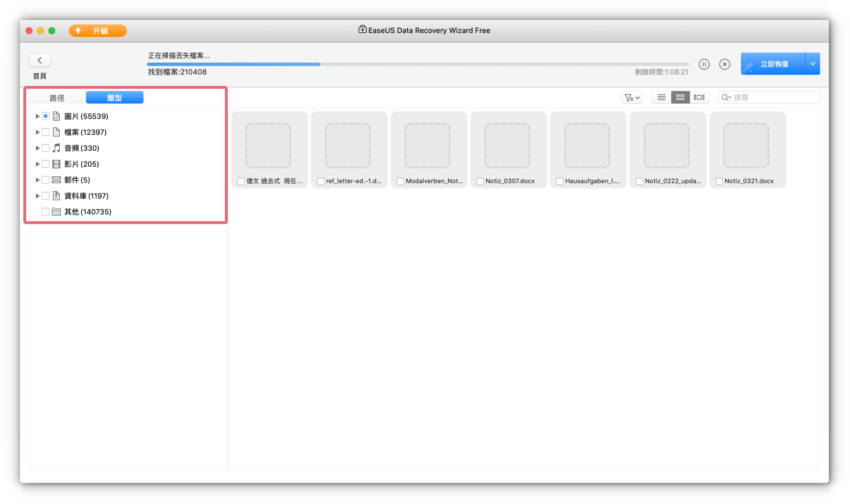Expand the 資料庫 (1197) category
The image size is (850, 504).
coord(38,196)
